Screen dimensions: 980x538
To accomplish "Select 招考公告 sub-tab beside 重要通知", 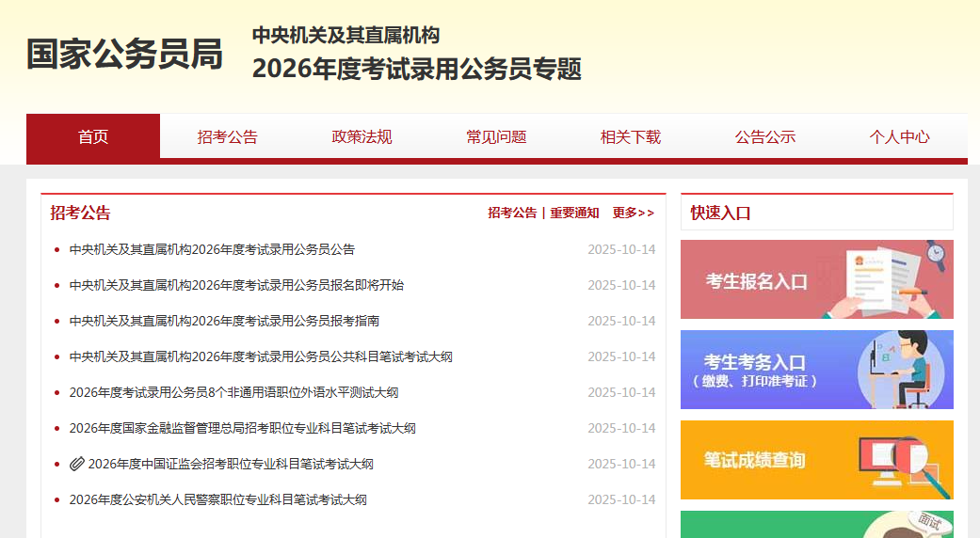I will (x=512, y=213).
